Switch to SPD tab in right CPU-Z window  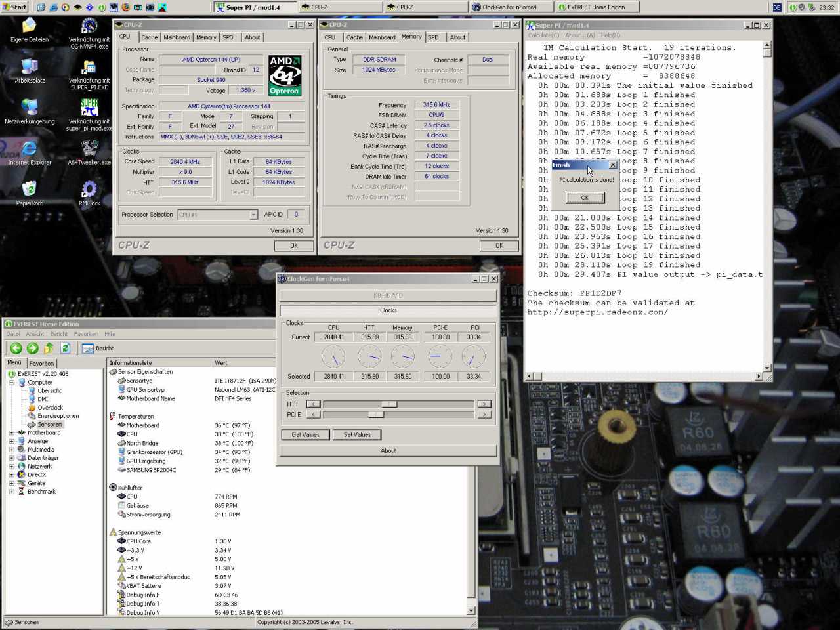pyautogui.click(x=434, y=37)
